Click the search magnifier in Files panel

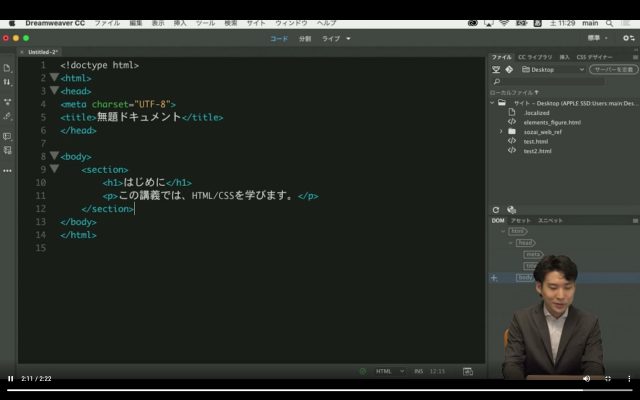(x=496, y=82)
